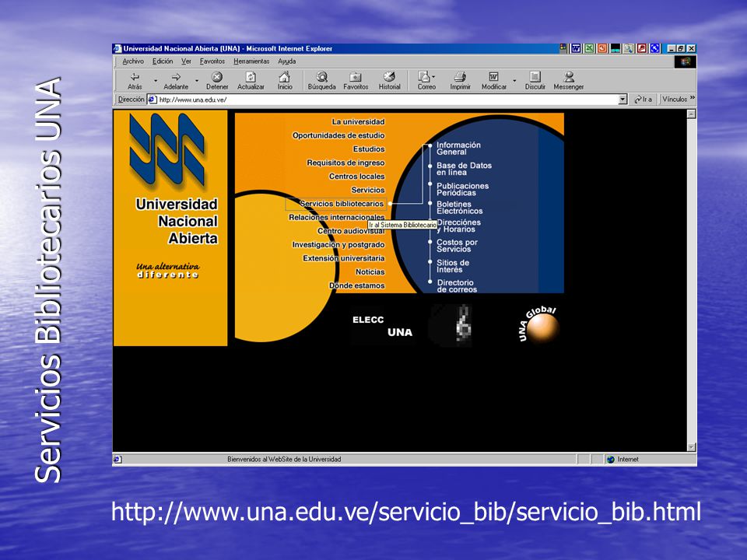The height and width of the screenshot is (560, 747).
Task: Click the Correo mail icon
Action: tap(423, 77)
